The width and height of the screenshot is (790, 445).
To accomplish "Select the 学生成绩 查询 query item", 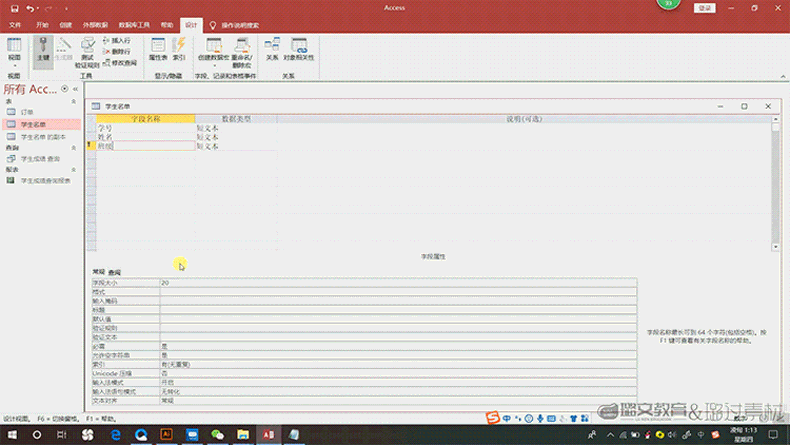I will point(41,159).
